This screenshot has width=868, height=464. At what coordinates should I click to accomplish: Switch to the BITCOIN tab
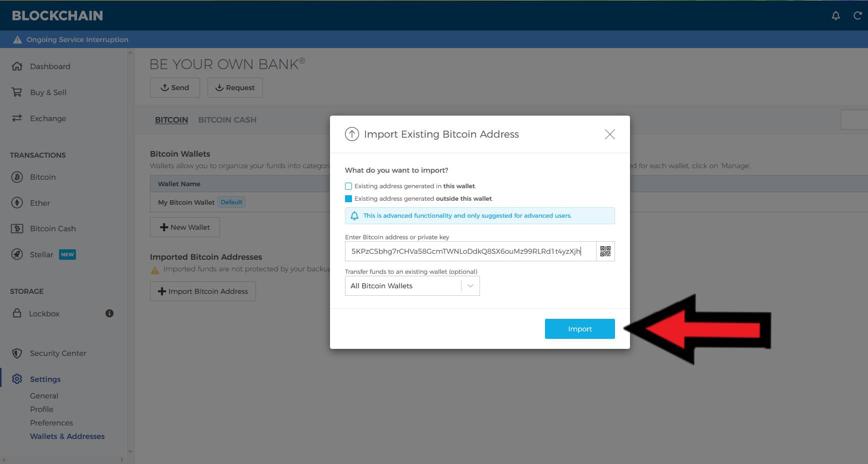coord(171,120)
